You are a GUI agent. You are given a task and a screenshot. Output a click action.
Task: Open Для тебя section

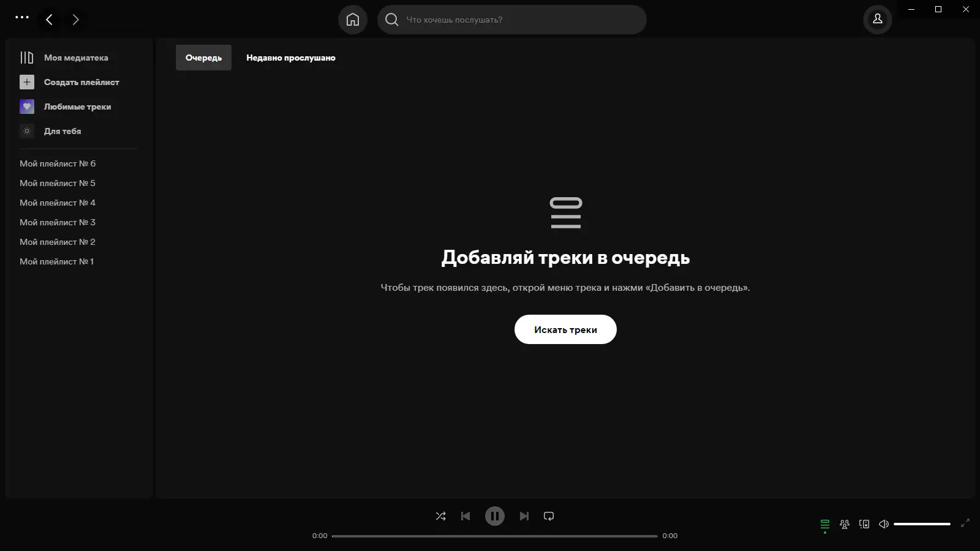point(62,131)
